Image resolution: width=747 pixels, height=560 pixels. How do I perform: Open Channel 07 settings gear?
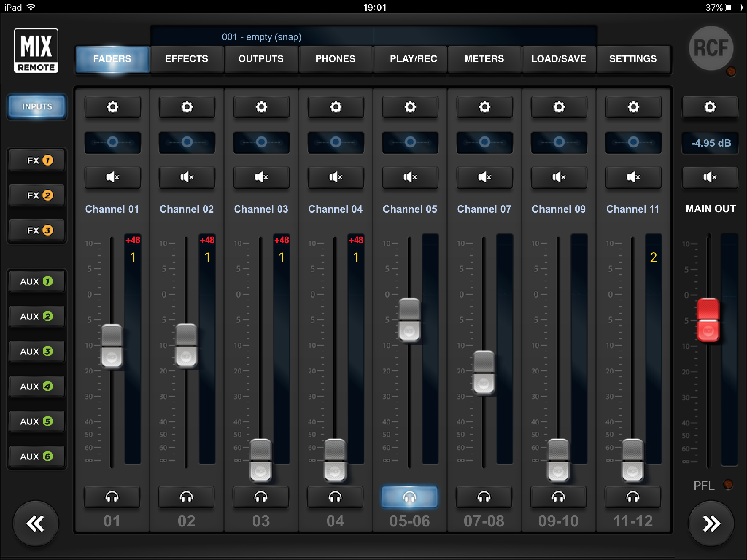coord(484,107)
